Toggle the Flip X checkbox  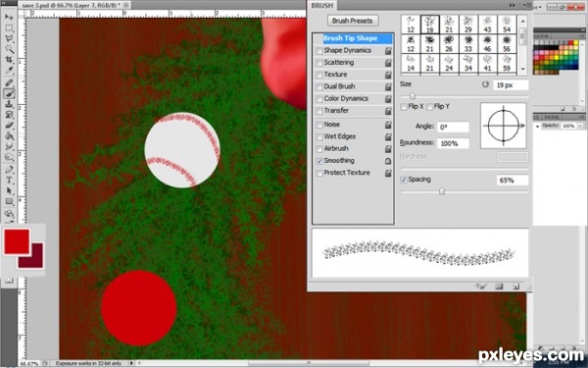pos(404,107)
